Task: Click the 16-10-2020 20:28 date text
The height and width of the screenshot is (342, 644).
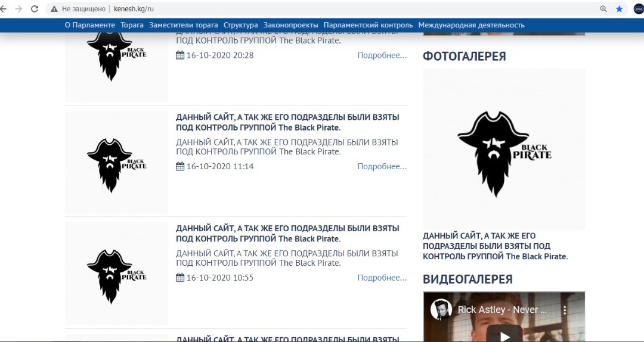Action: [220, 55]
